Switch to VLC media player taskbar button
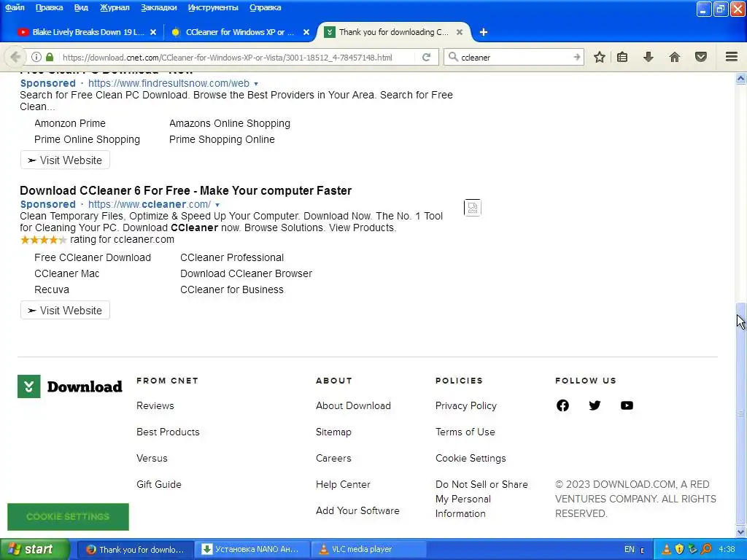The height and width of the screenshot is (560, 747). pos(368,550)
